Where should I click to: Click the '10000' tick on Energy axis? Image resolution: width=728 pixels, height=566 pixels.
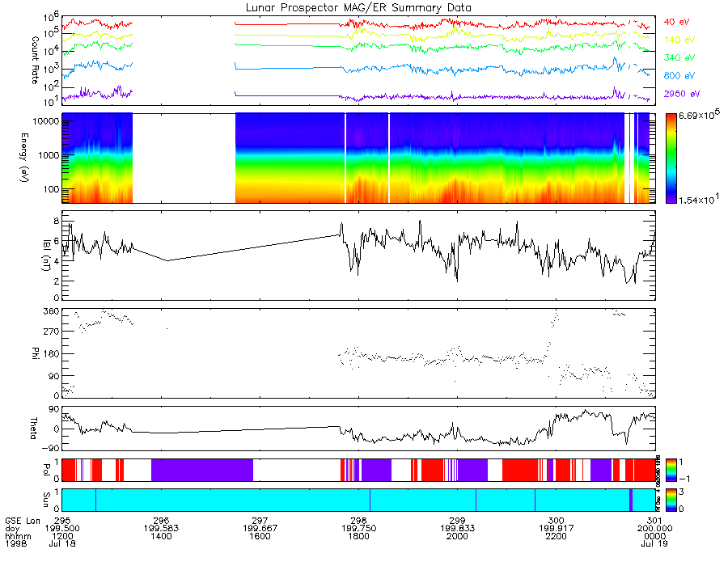45,121
